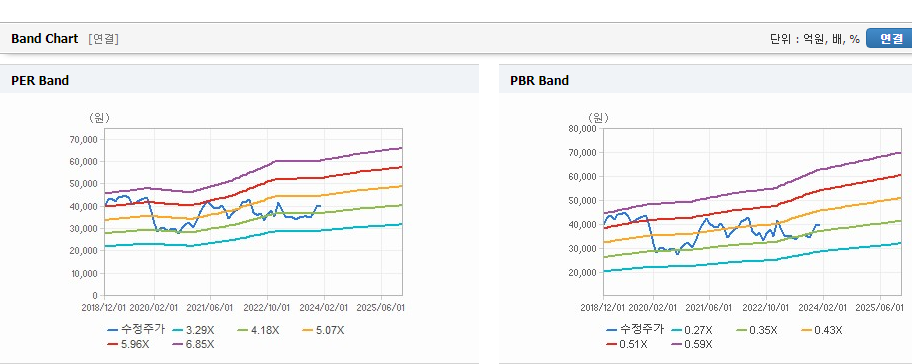This screenshot has height=364, width=912.
Task: Toggle 수정주가 series in PER Band legend
Action: point(136,330)
